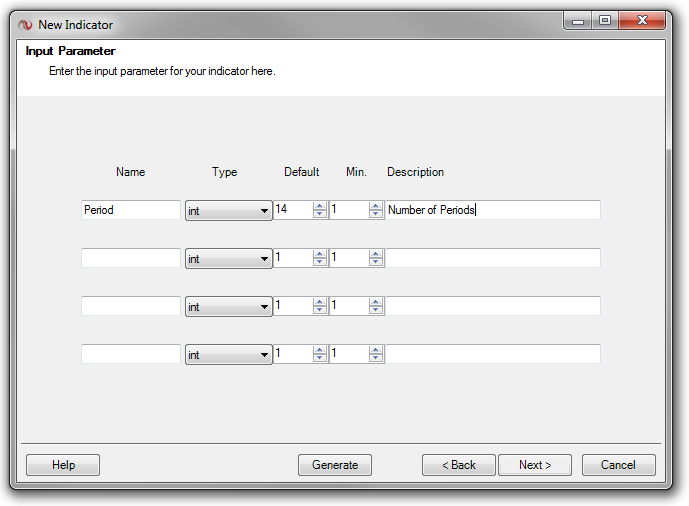Go back with the < Back button
Image resolution: width=689 pixels, height=506 pixels.
click(459, 465)
